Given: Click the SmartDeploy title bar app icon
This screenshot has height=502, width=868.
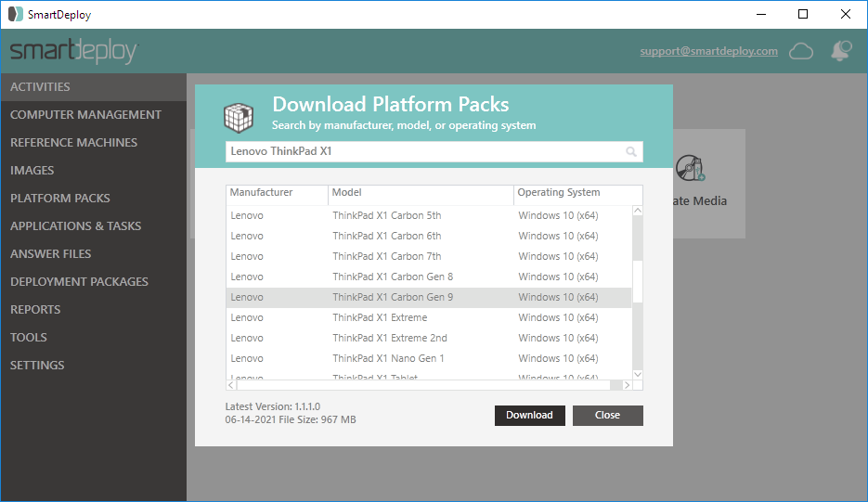Looking at the screenshot, I should [x=16, y=15].
